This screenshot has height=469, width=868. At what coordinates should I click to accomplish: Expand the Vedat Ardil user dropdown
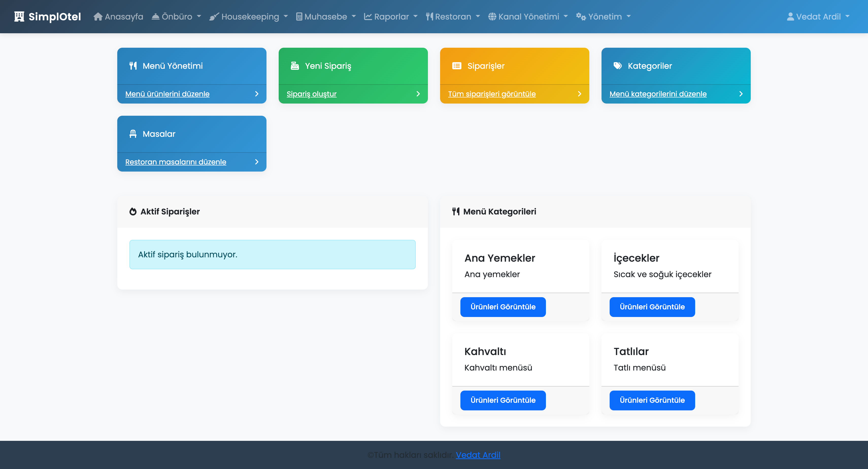point(818,16)
